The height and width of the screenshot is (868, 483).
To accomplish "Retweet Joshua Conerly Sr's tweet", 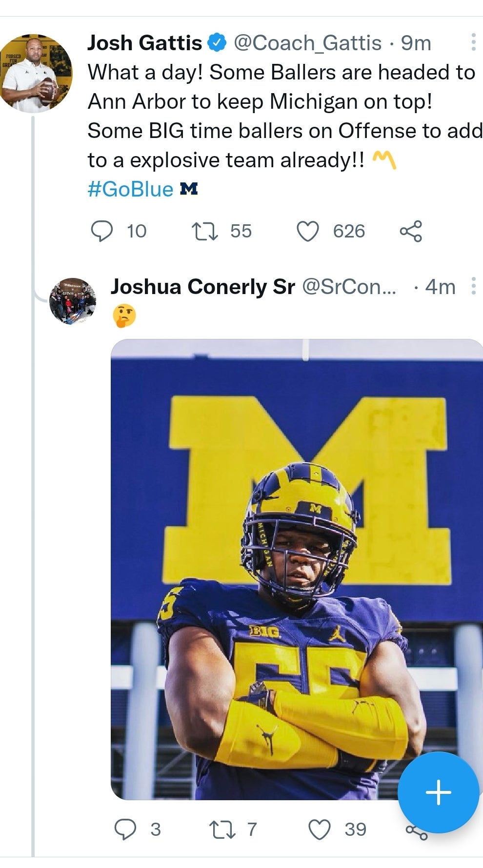I will coord(222,829).
